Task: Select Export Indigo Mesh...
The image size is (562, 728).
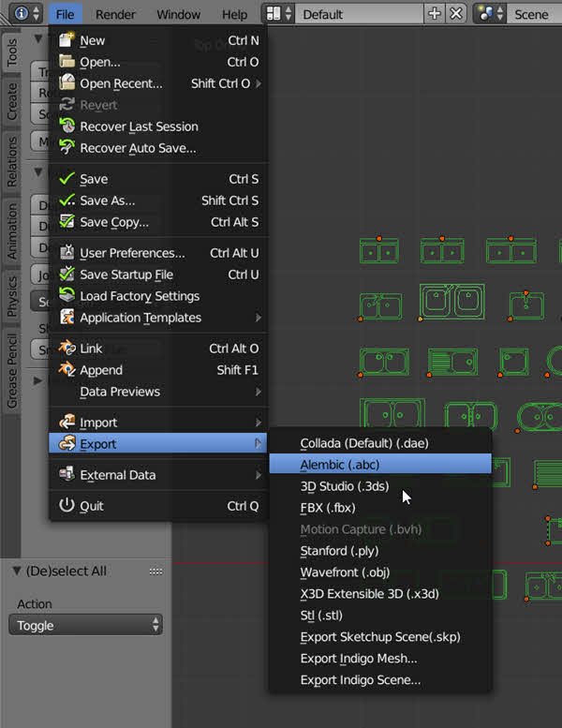Action: [380, 659]
